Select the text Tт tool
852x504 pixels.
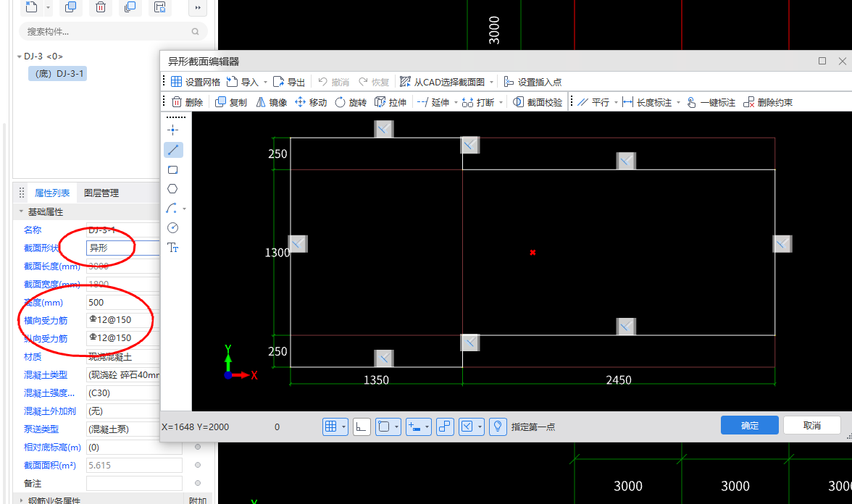coord(172,248)
